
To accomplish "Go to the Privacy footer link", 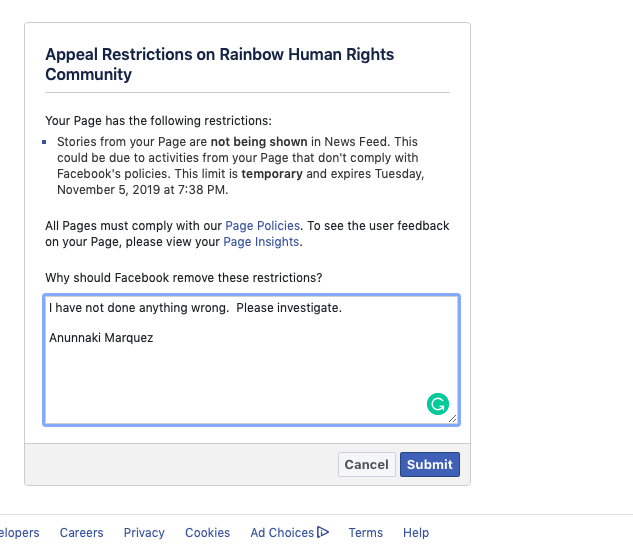I will [144, 533].
